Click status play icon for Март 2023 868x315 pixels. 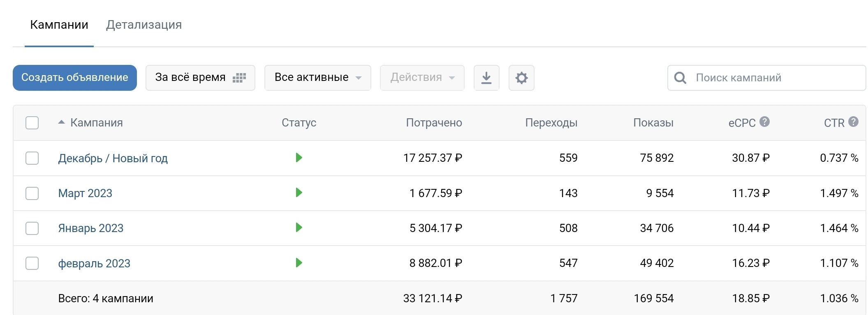pos(299,193)
